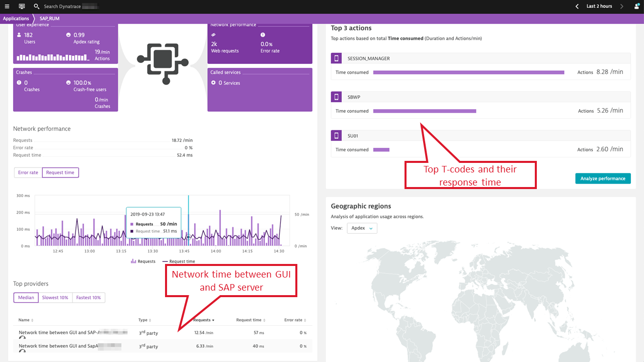Click Analyze performance button
The height and width of the screenshot is (362, 644).
click(603, 178)
